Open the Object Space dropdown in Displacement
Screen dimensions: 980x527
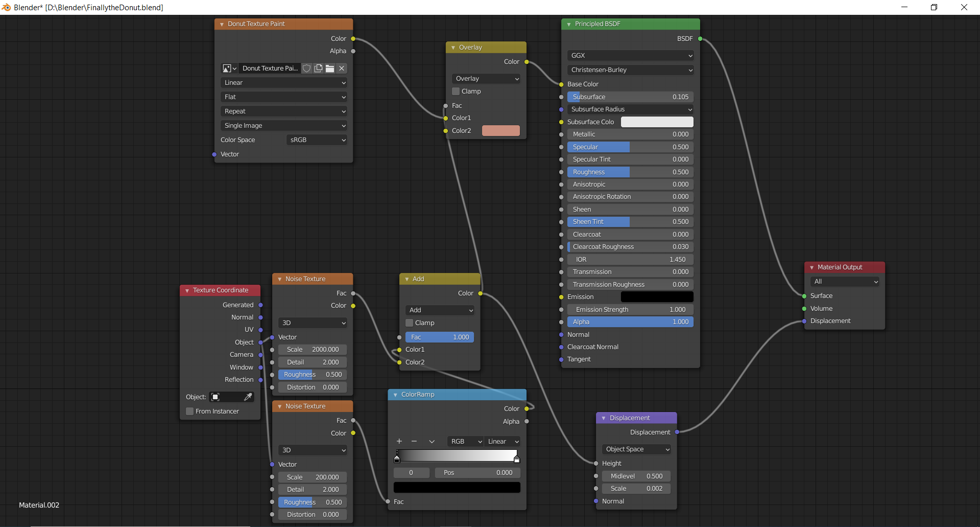(636, 449)
